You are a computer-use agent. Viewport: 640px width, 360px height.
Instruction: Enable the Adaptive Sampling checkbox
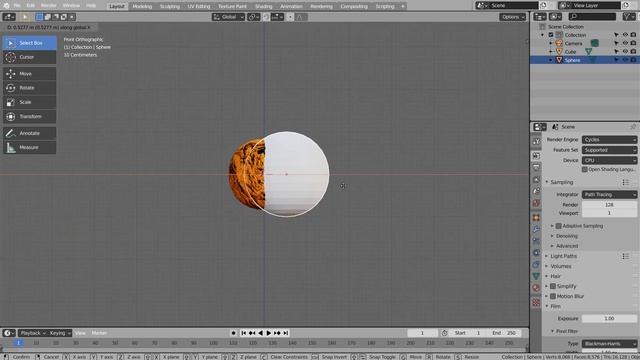pyautogui.click(x=558, y=226)
